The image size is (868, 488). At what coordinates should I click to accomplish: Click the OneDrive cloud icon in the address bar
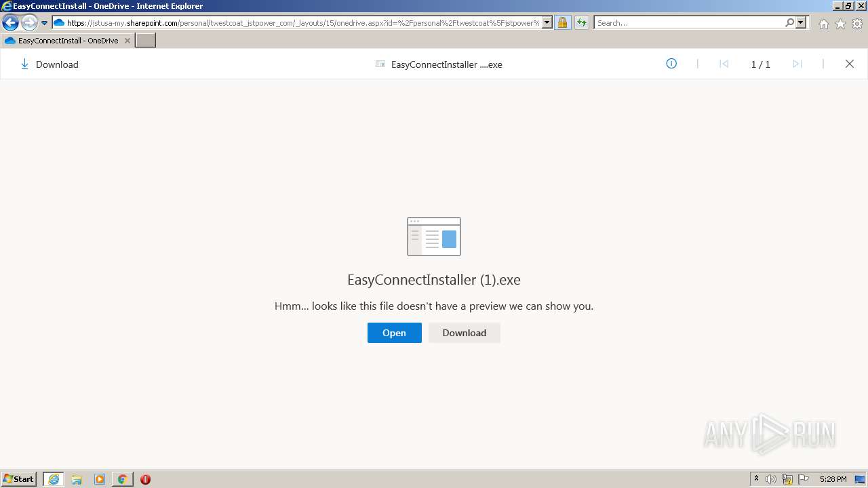(59, 23)
